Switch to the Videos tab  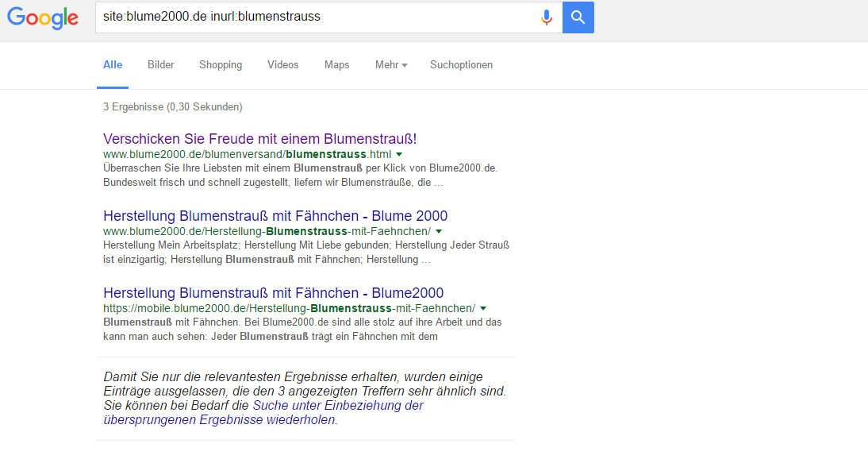click(x=282, y=65)
